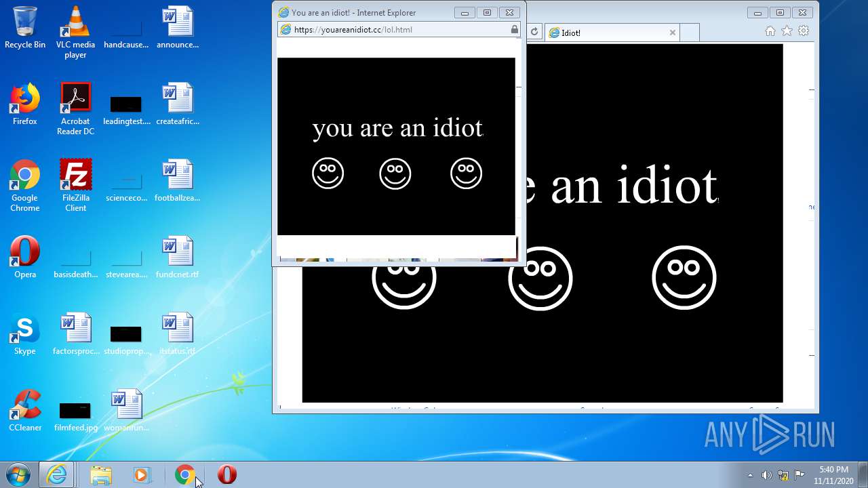Open Favorites star in background IE window
This screenshot has height=488, width=868.
pos(787,31)
